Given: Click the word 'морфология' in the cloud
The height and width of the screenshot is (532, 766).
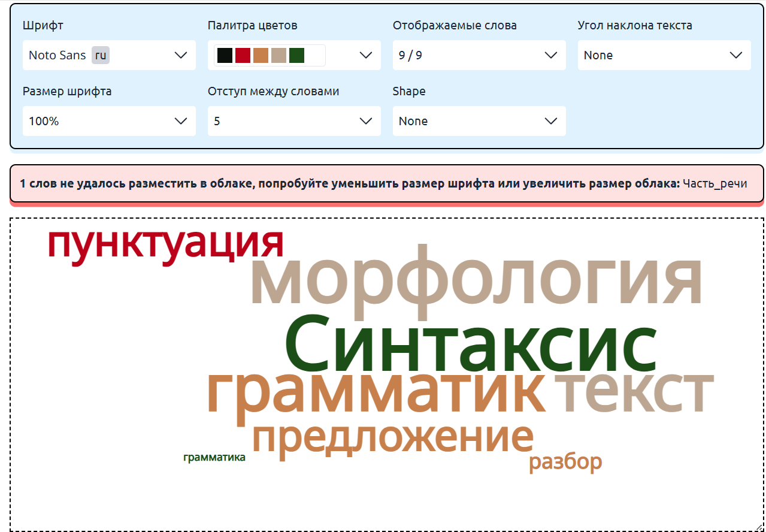Looking at the screenshot, I should (476, 282).
